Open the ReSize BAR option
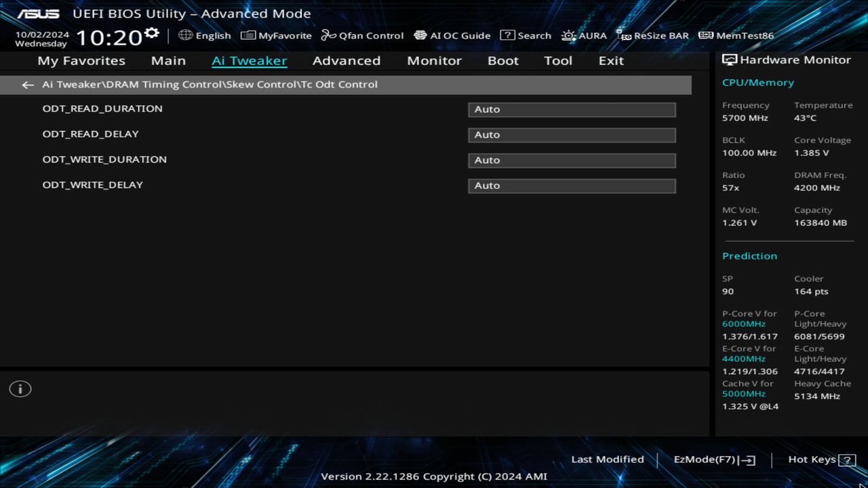The width and height of the screenshot is (868, 488). coord(652,35)
